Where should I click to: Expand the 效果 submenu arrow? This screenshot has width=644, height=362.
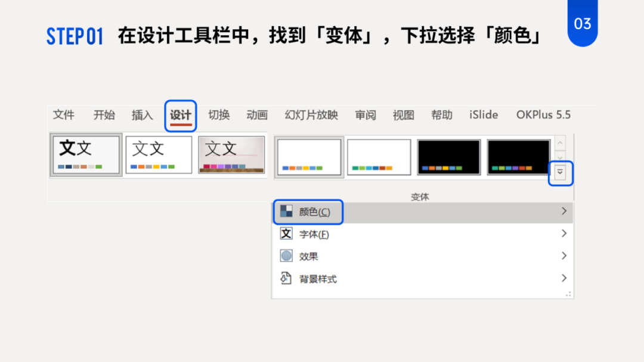click(x=564, y=256)
